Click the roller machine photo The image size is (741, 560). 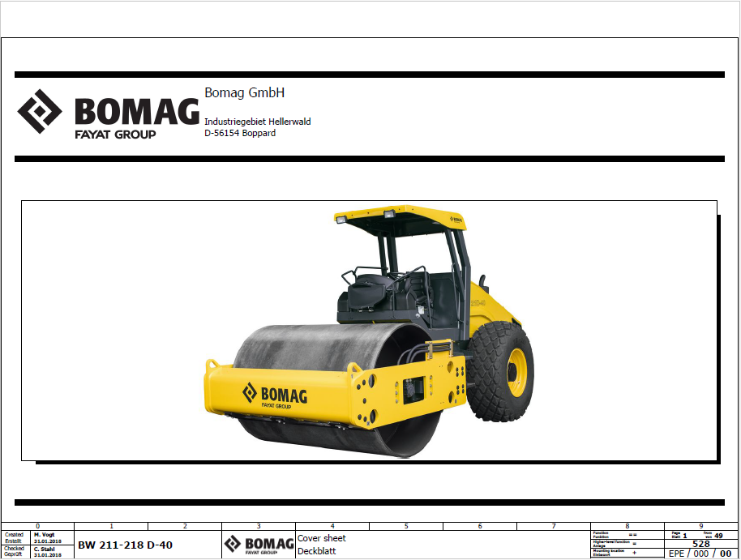[369, 331]
